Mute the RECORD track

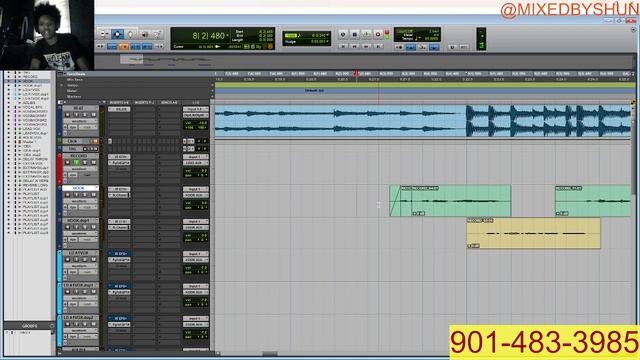click(93, 162)
